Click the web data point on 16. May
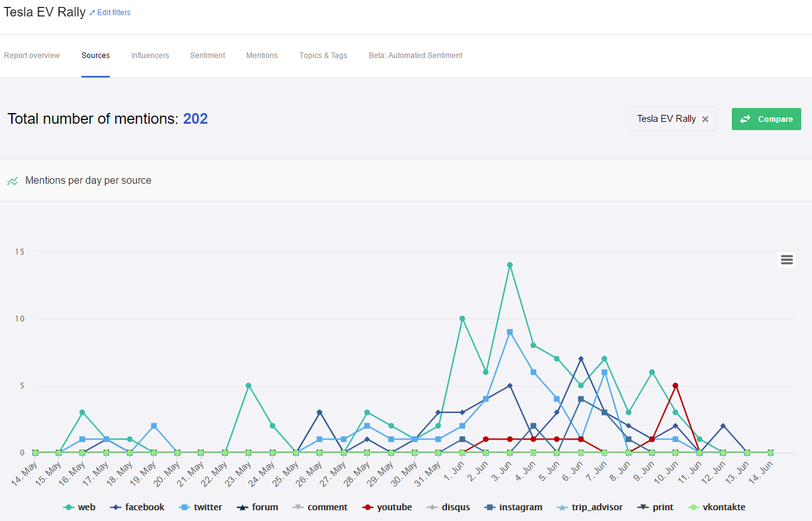Viewport: 812px width, 521px height. pos(82,412)
